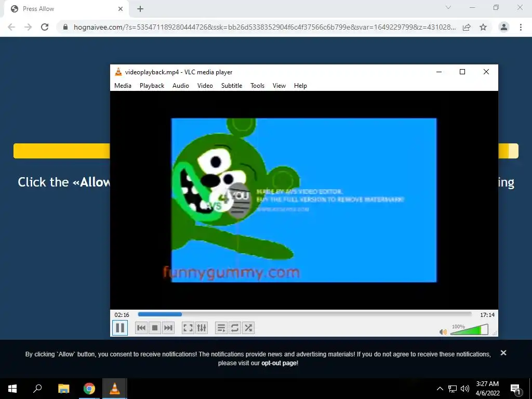Visit the opt-out page link
The image size is (532, 399).
coord(280,363)
